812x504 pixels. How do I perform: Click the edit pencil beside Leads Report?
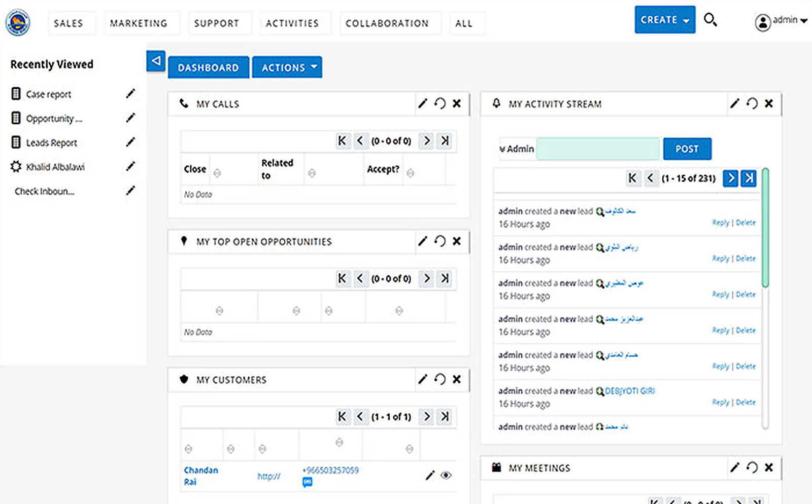coord(130,142)
